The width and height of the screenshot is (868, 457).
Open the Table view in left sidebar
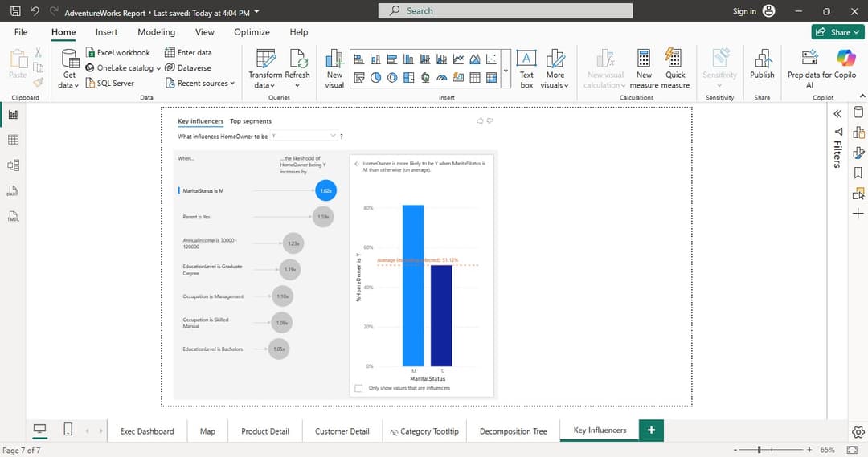tap(13, 140)
